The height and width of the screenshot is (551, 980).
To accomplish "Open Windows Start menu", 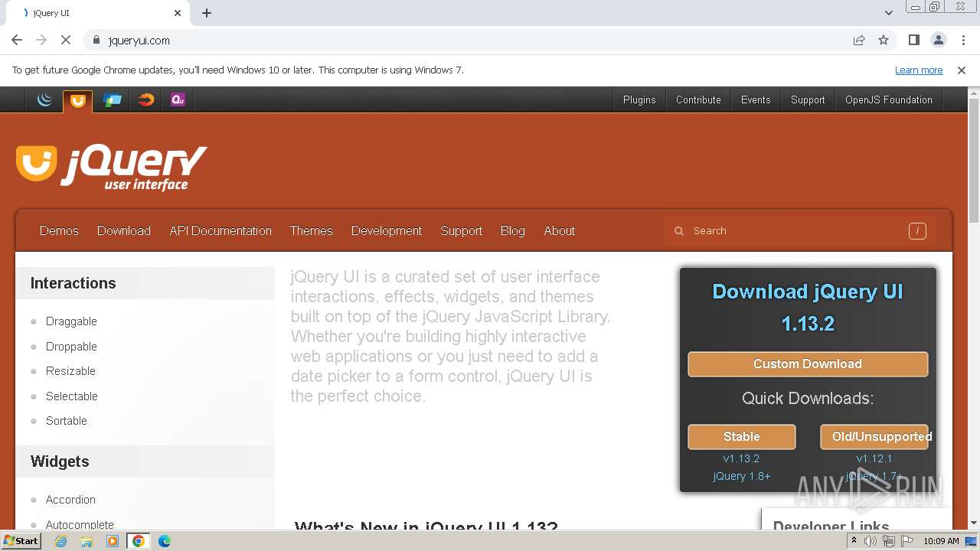I will [21, 541].
